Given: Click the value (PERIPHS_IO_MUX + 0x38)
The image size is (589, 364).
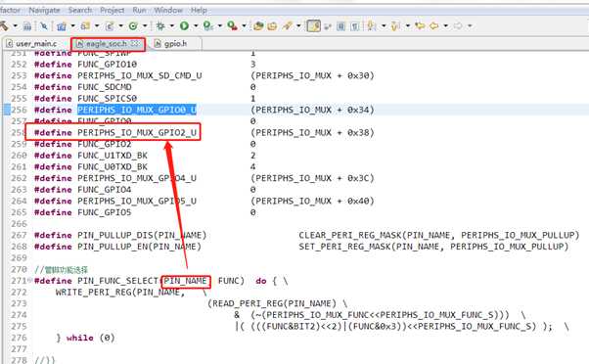Looking at the screenshot, I should (x=312, y=133).
